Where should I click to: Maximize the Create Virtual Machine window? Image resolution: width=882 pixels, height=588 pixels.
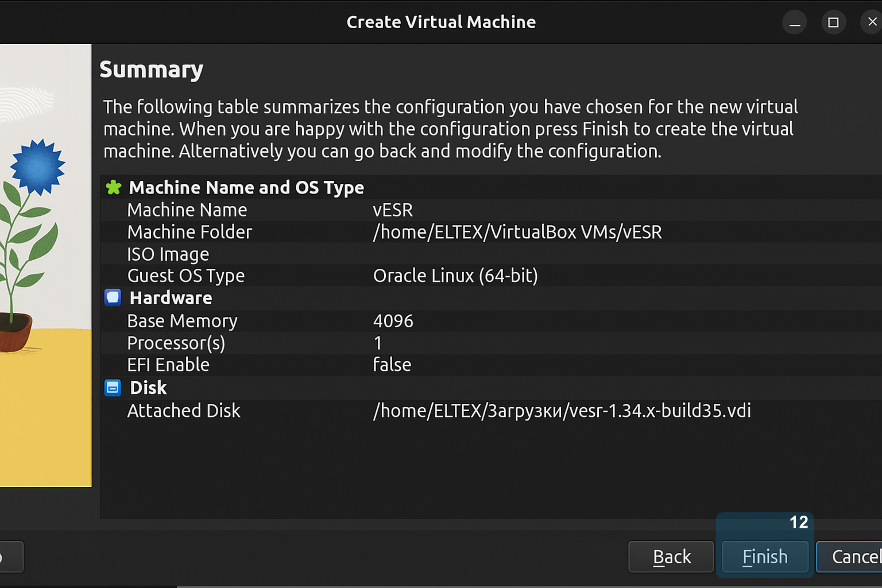(x=833, y=22)
